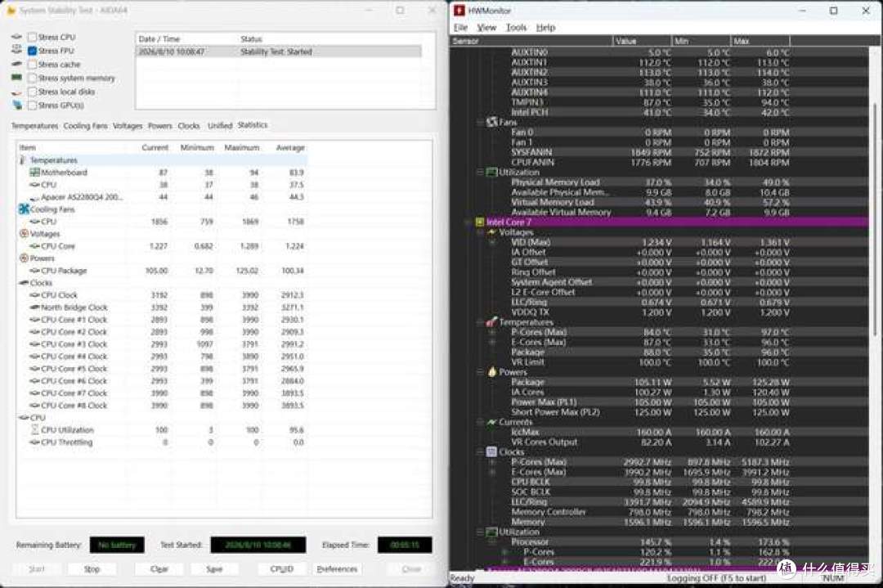Switch to the Cooling Fans tab
This screenshot has width=883, height=588.
click(x=85, y=126)
